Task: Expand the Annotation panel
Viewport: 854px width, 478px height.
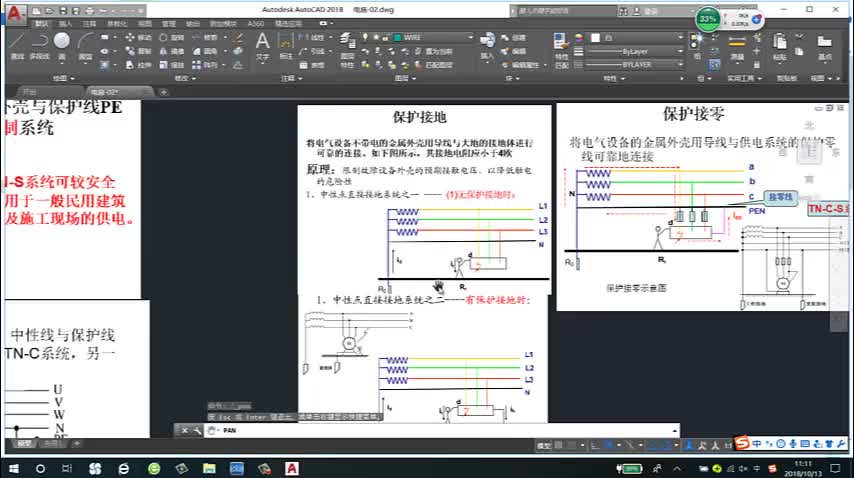Action: click(x=291, y=78)
